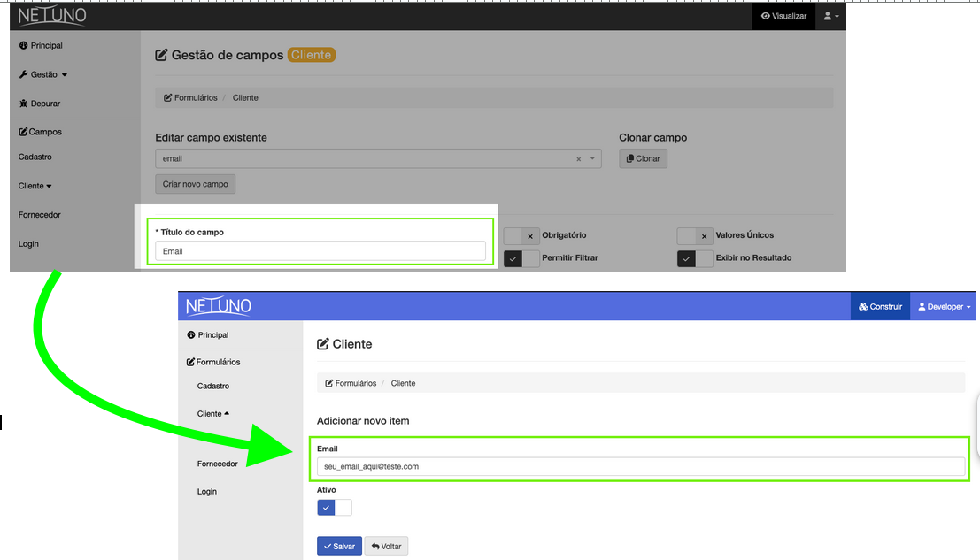
Task: Expand the Gestão menu in sidebar
Action: click(x=43, y=74)
